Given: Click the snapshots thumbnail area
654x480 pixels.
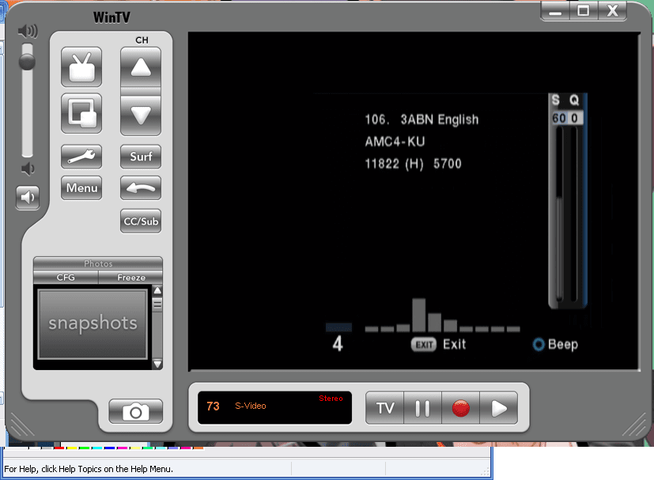Looking at the screenshot, I should 93,324.
